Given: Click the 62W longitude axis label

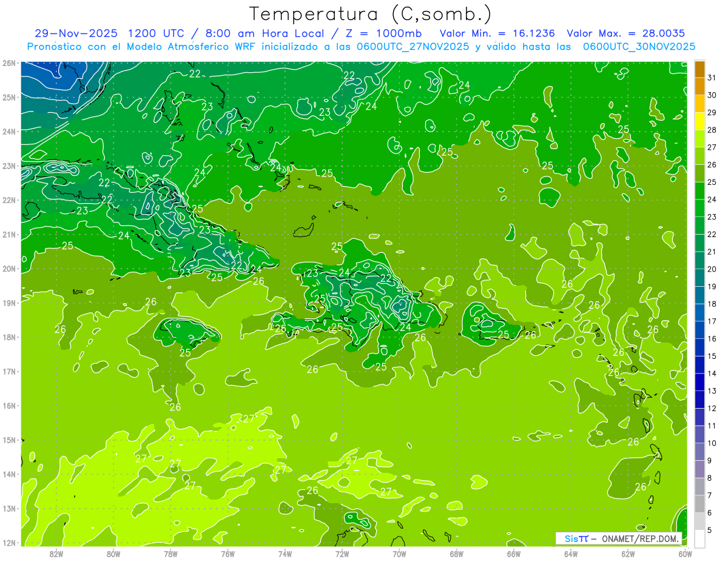Looking at the screenshot, I should coord(629,553).
